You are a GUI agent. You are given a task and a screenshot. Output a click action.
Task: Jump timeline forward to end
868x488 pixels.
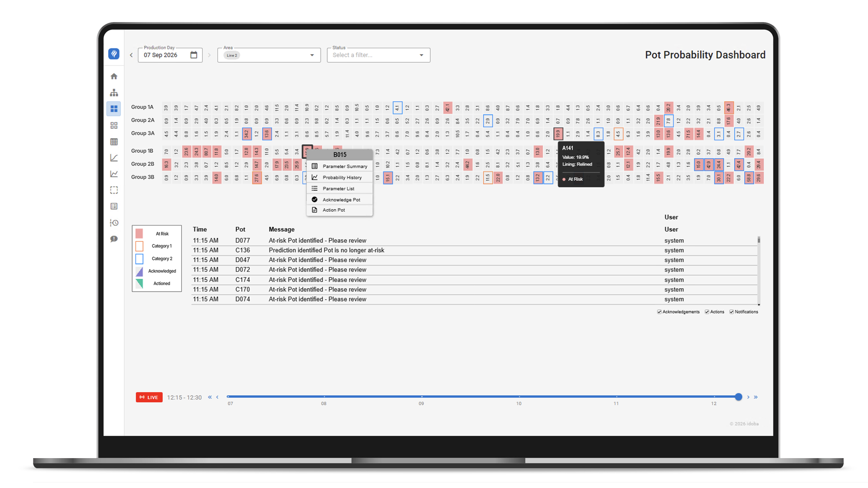click(756, 397)
